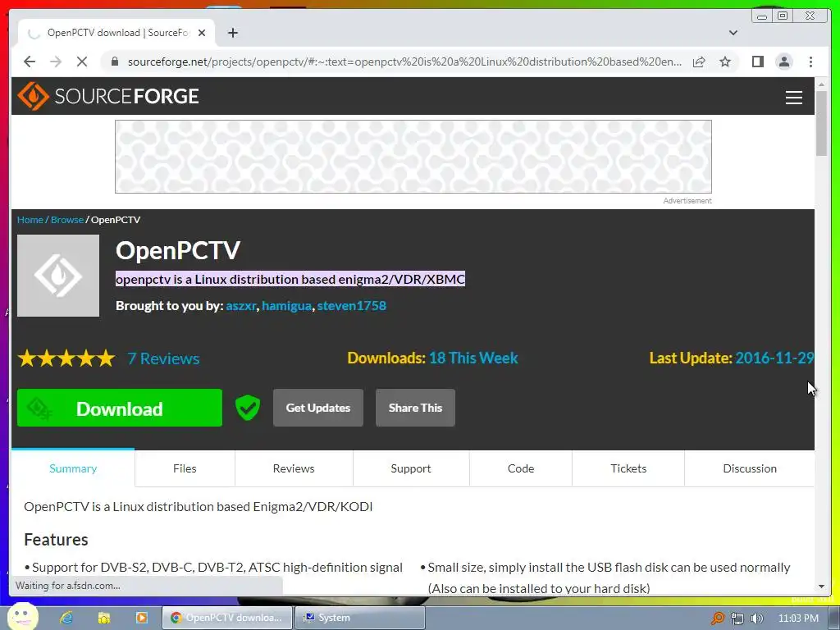Click the page vertical scrollbar thumb
Screen dimensions: 840x630
pos(821,123)
